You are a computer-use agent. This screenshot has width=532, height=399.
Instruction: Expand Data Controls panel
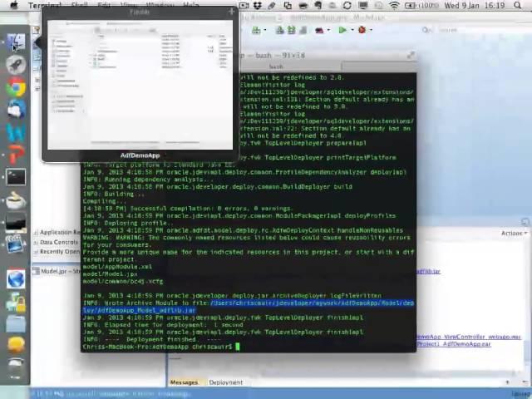coord(56,242)
